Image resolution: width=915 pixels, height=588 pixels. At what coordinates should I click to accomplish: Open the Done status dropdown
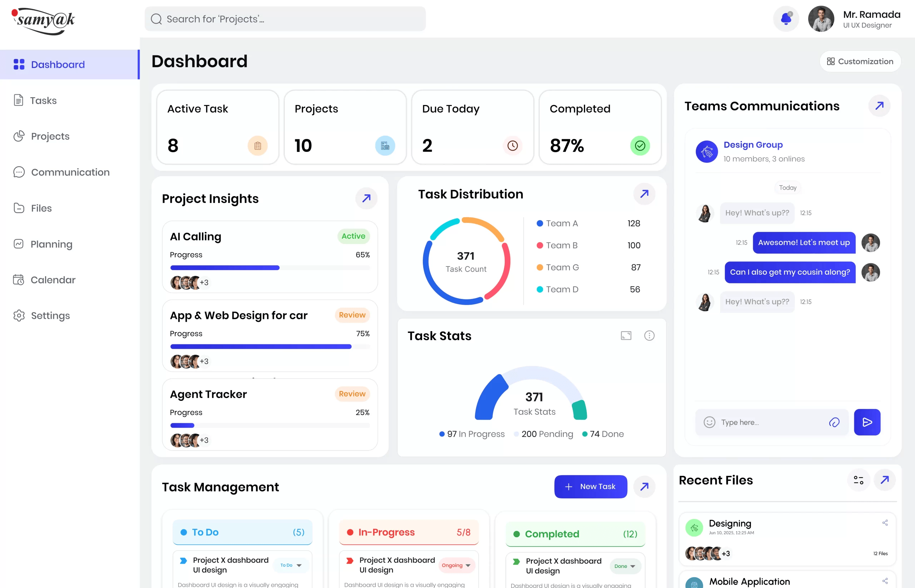tap(625, 566)
